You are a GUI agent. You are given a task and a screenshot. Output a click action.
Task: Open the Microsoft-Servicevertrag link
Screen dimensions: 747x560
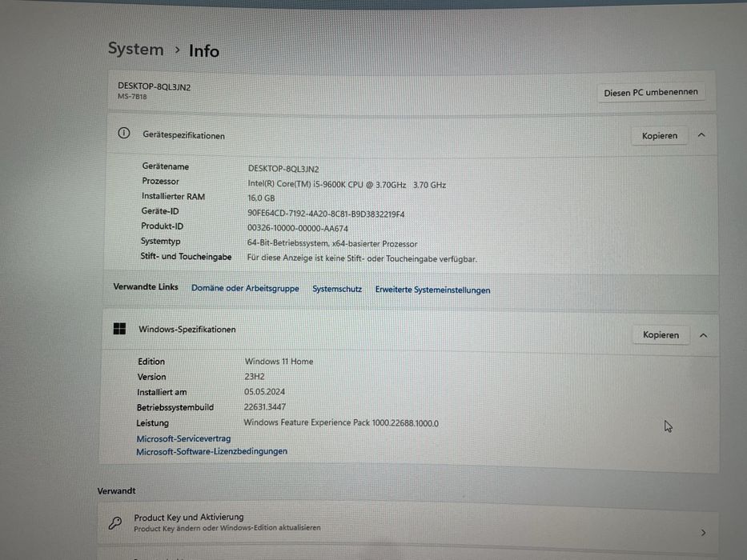click(183, 438)
